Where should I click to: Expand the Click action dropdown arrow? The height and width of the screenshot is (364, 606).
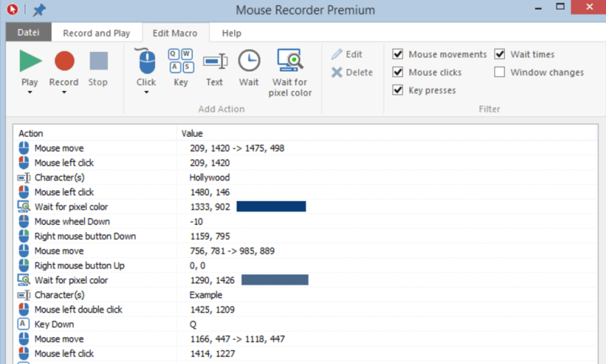(x=146, y=93)
